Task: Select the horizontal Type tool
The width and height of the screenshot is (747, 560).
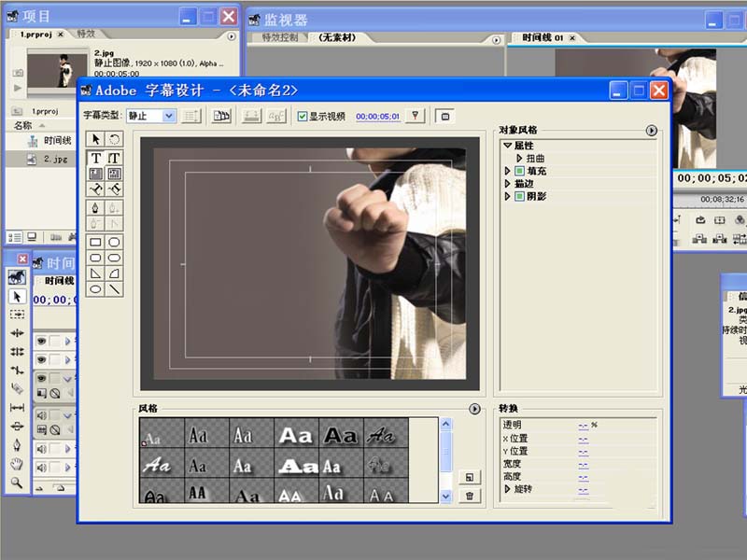Action: [x=96, y=158]
